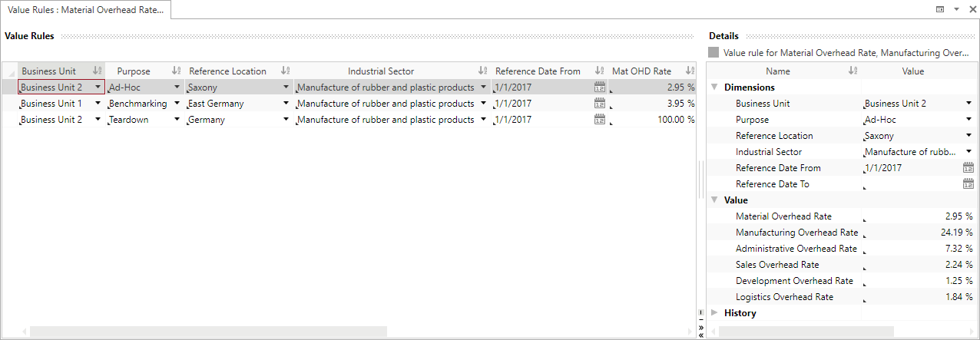980x340 pixels.
Task: Click sort icon on Reference Location column
Action: (x=286, y=71)
